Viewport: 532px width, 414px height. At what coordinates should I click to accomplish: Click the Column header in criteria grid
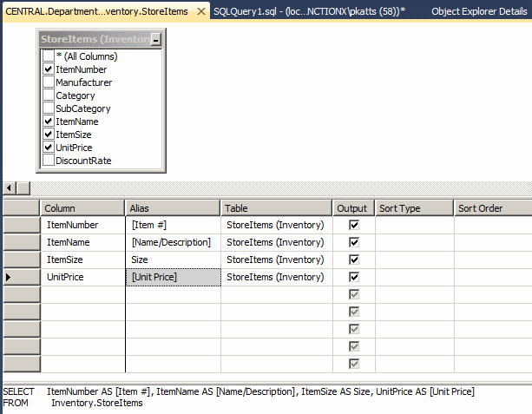pos(82,208)
